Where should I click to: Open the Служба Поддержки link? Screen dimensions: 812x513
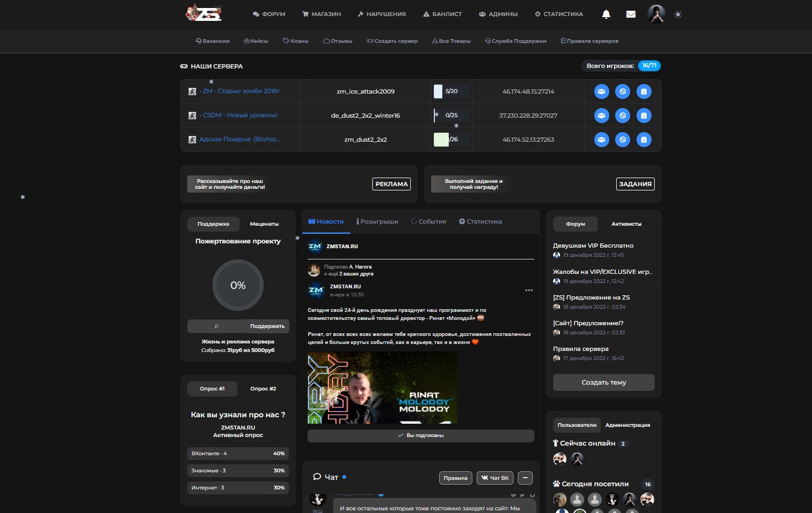[x=516, y=41]
